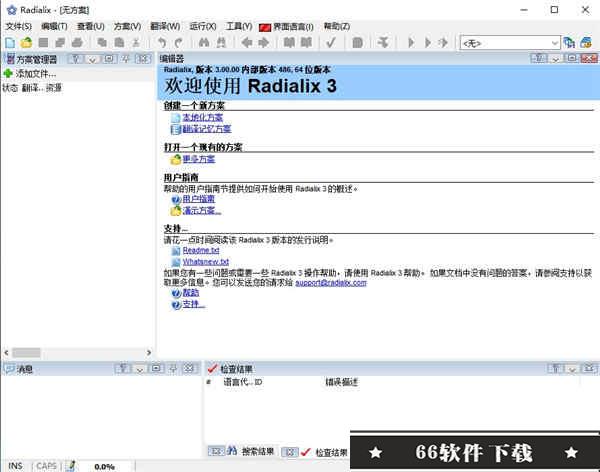Click the Project Manager horizontal scrollbar thumb
600x472 pixels.
[26, 352]
